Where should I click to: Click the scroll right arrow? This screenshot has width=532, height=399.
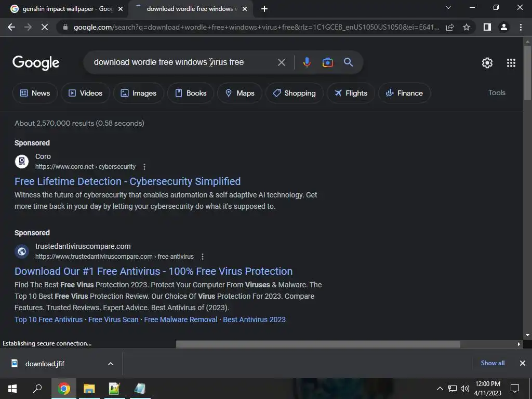tap(519, 344)
